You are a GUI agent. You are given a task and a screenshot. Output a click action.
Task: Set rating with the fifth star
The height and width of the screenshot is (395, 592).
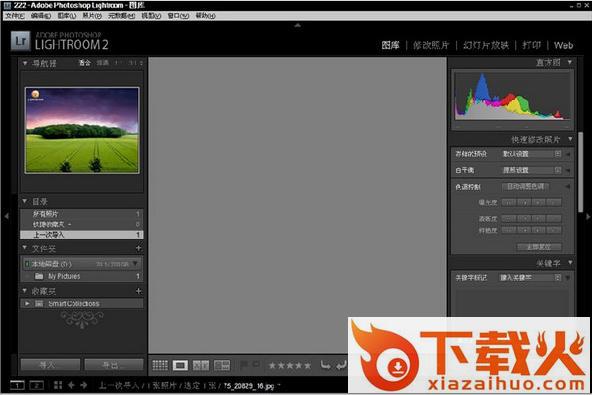(x=308, y=366)
